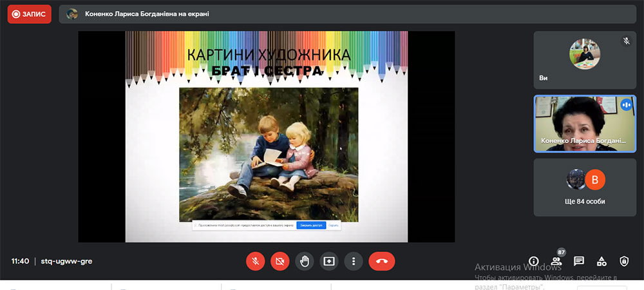Click the 'Скрыть' link in sharing bar
644x290 pixels.
(x=334, y=226)
